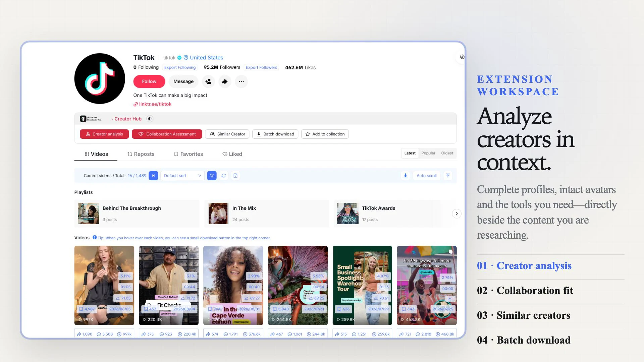Click the 4,987 bookmark count badge
The image size is (644, 362).
coord(87,309)
